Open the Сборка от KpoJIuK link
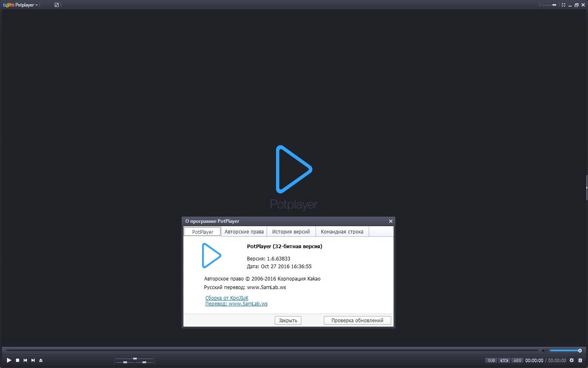588x368 pixels. (x=227, y=298)
